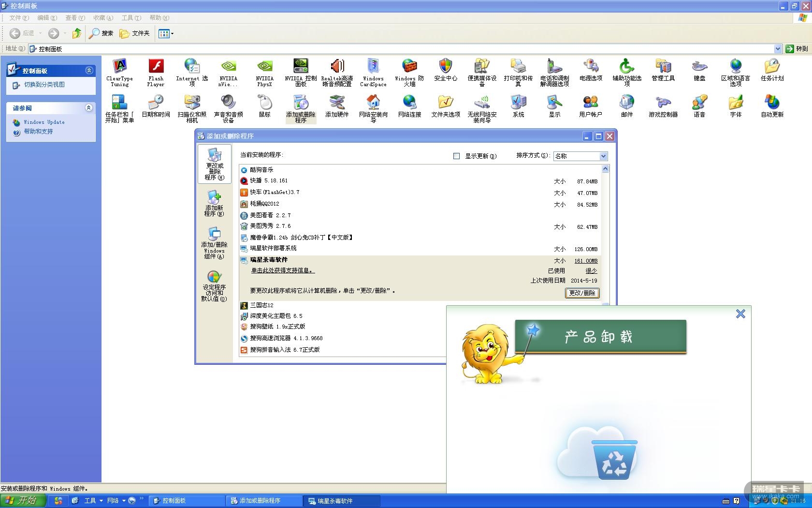Open the Windows Update link
The width and height of the screenshot is (812, 508).
(x=44, y=122)
